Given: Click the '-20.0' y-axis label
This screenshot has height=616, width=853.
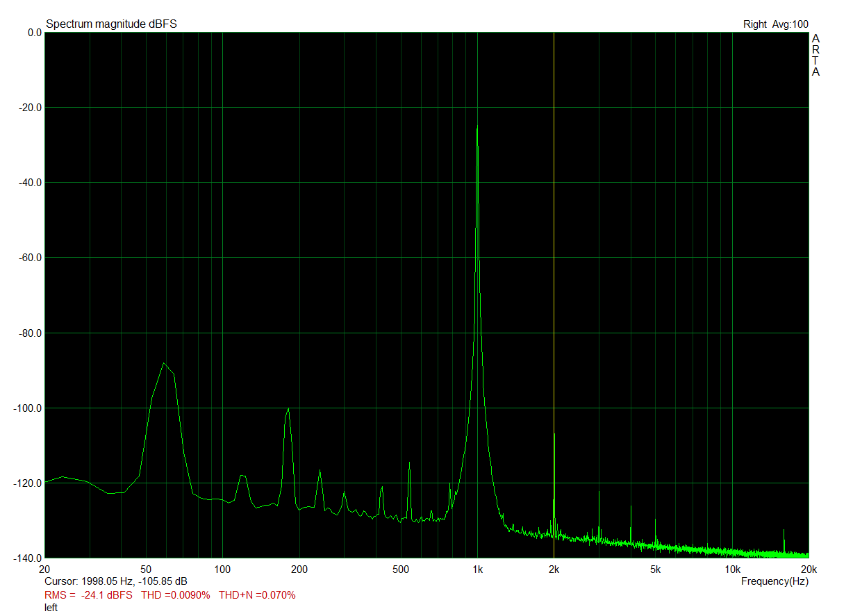Looking at the screenshot, I should (x=31, y=108).
